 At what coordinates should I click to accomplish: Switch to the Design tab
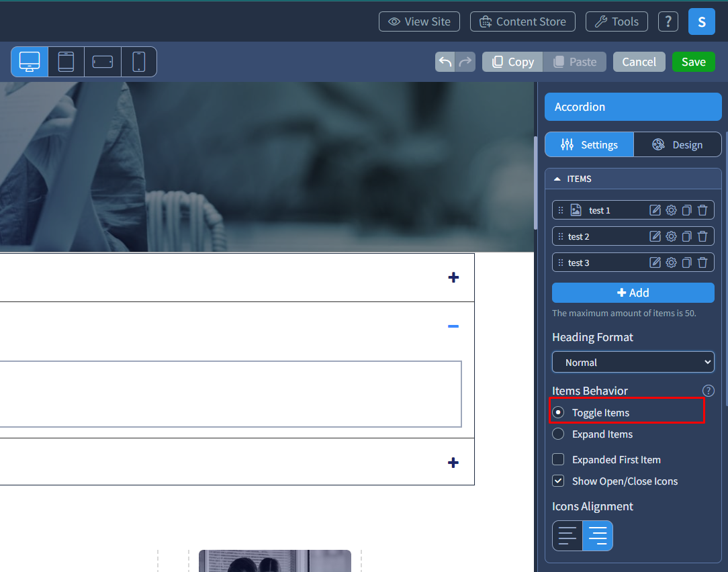click(x=678, y=144)
